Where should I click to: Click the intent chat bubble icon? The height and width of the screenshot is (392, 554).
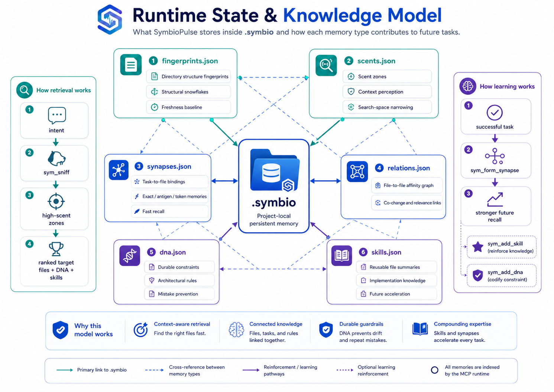pyautogui.click(x=57, y=115)
